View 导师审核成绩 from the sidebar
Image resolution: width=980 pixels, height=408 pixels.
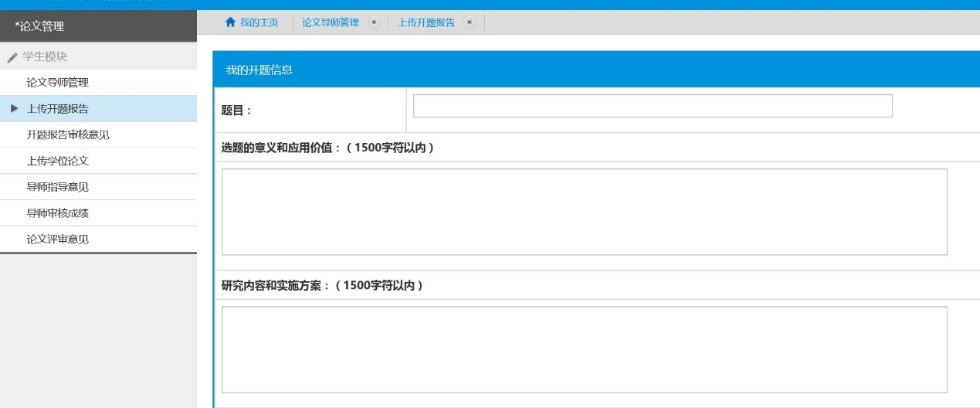click(58, 213)
